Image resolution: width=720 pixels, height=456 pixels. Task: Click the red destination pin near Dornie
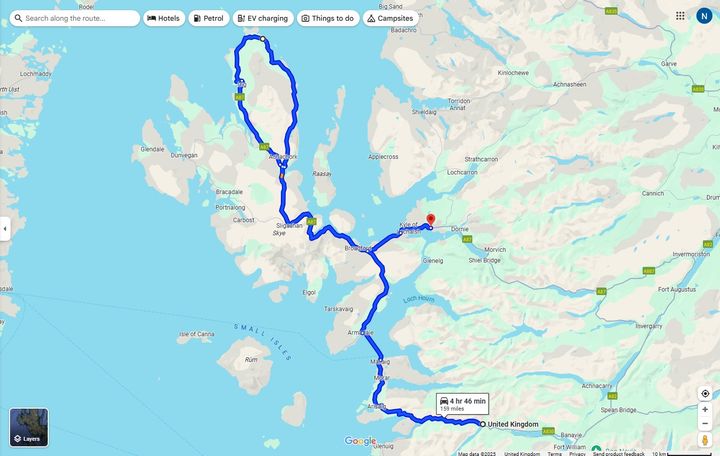click(x=430, y=220)
